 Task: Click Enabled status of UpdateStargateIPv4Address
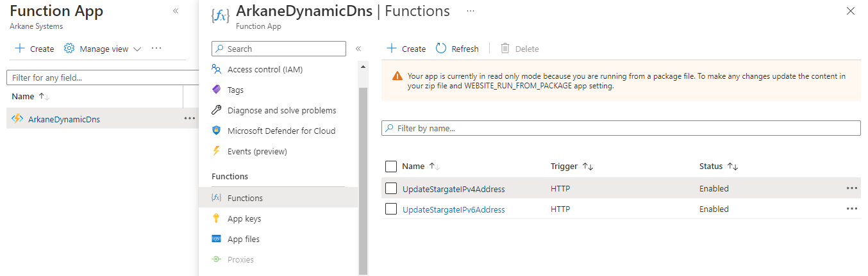click(x=714, y=189)
